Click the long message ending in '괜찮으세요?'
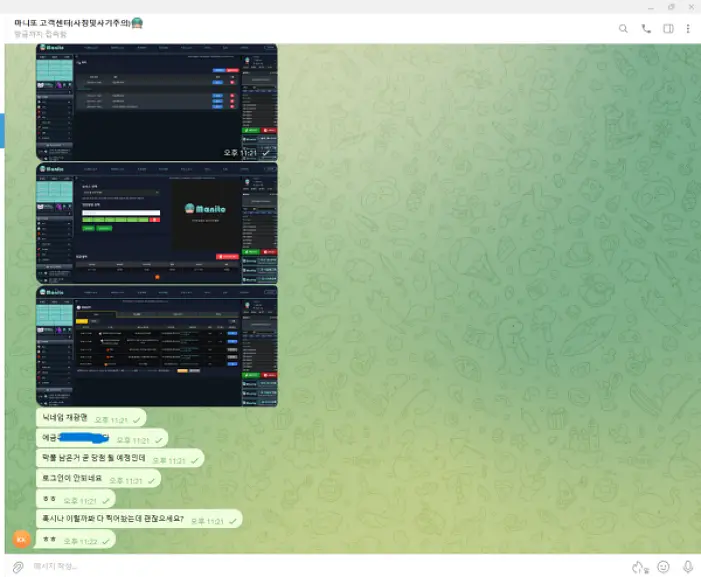 click(x=138, y=520)
